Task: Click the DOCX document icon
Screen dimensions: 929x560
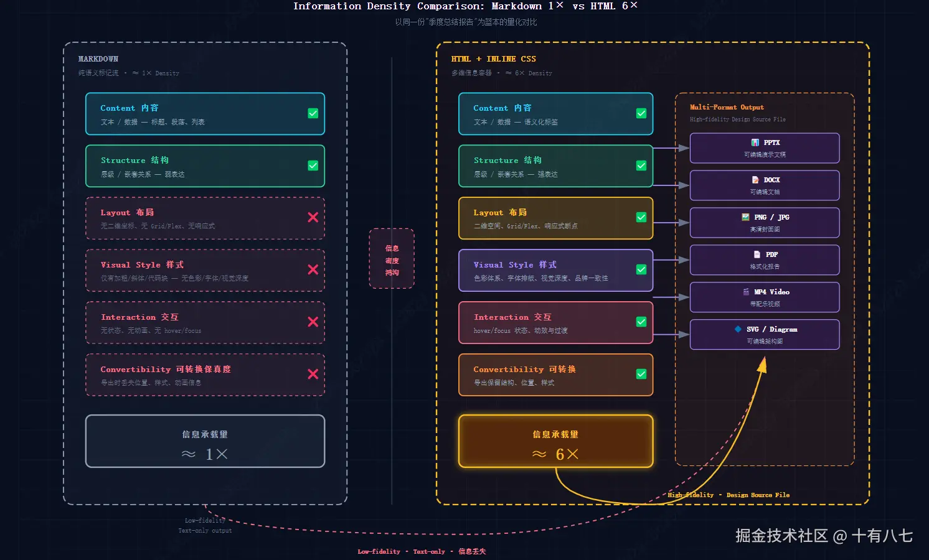Action: point(755,180)
